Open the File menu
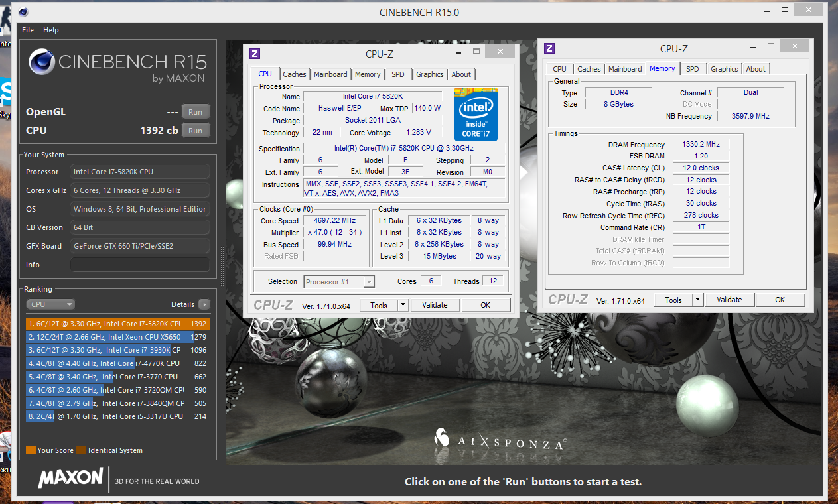This screenshot has width=838, height=504. (x=28, y=30)
